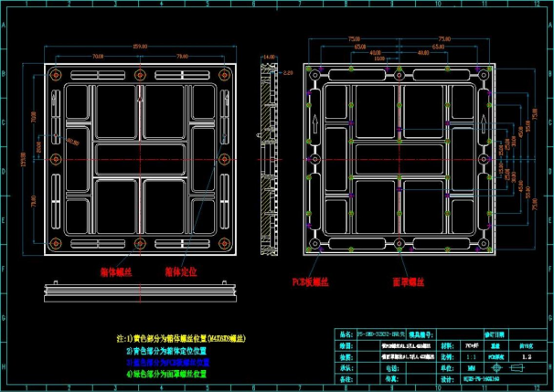554x392 pixels.
Task: Select the green note line numbered 4
Action: [165, 374]
